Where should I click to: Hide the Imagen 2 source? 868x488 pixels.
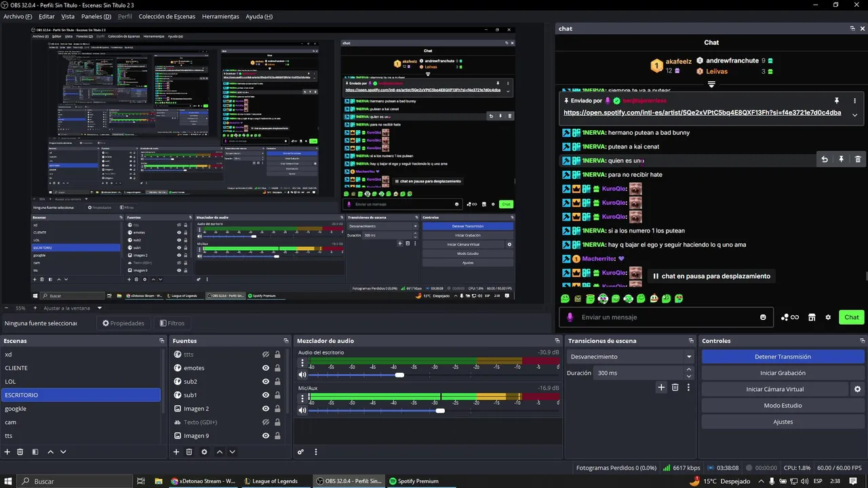pyautogui.click(x=266, y=409)
